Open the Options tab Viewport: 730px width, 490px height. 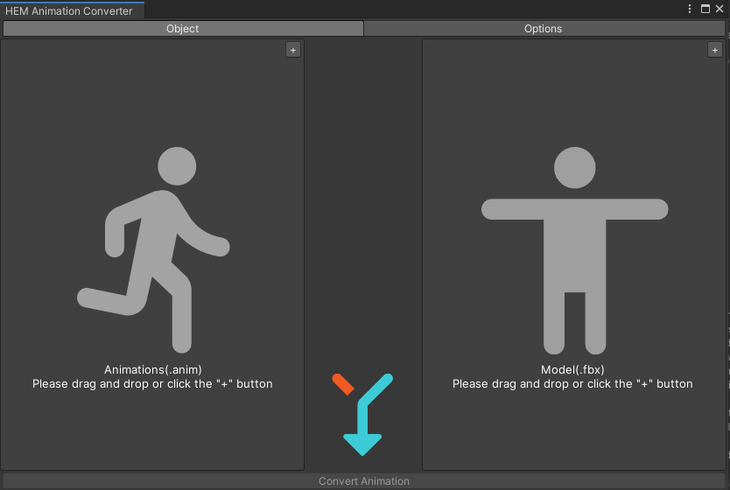543,29
